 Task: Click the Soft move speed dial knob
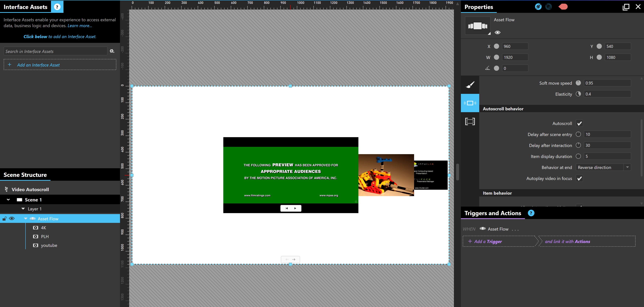(578, 83)
